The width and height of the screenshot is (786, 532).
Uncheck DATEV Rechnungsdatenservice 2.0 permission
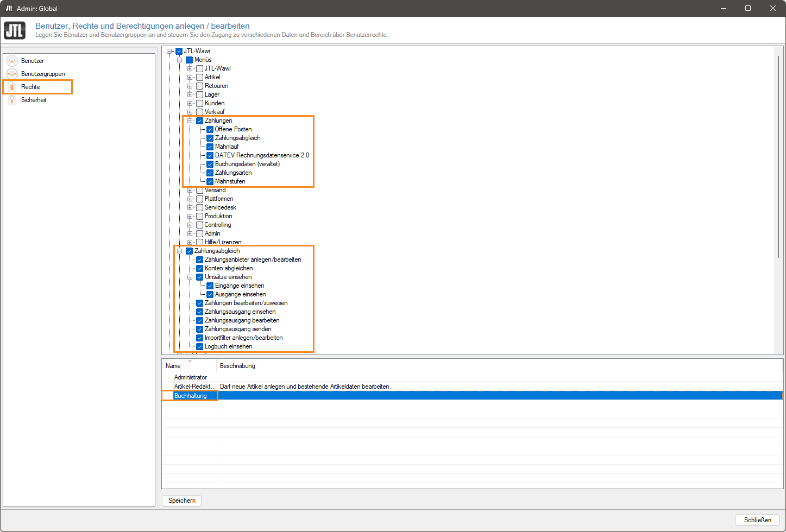coord(210,155)
